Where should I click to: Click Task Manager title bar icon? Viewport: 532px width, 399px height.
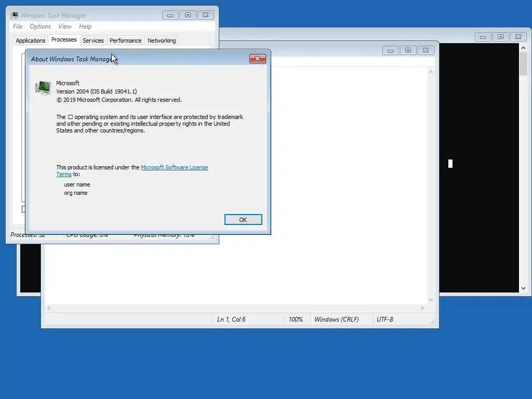14,15
